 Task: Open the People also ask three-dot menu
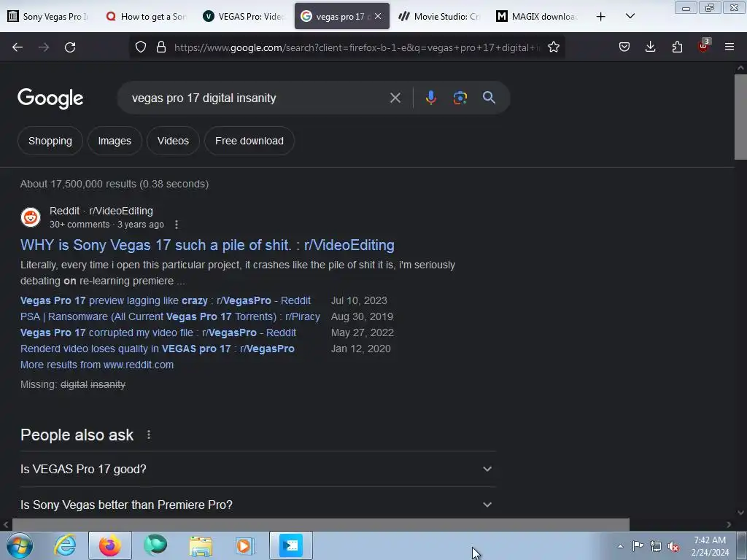[x=149, y=435]
